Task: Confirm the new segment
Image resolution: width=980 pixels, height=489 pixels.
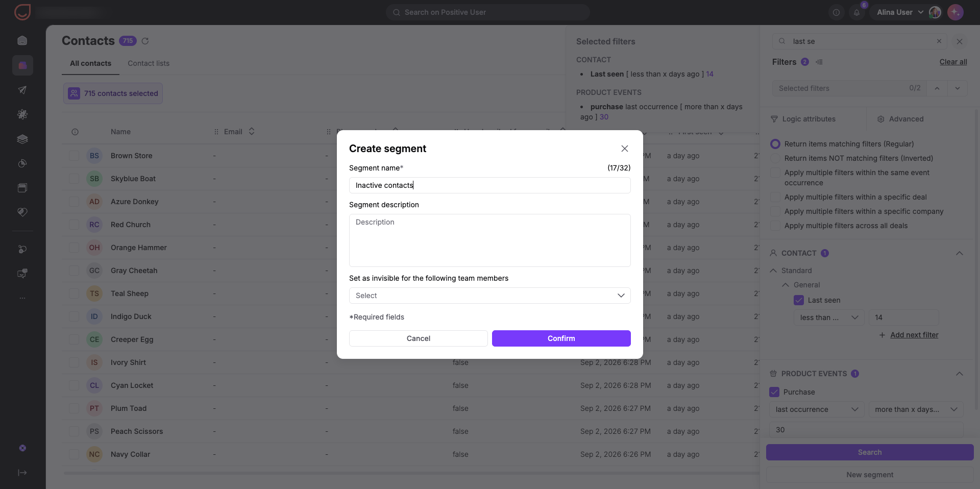Action: (x=561, y=338)
